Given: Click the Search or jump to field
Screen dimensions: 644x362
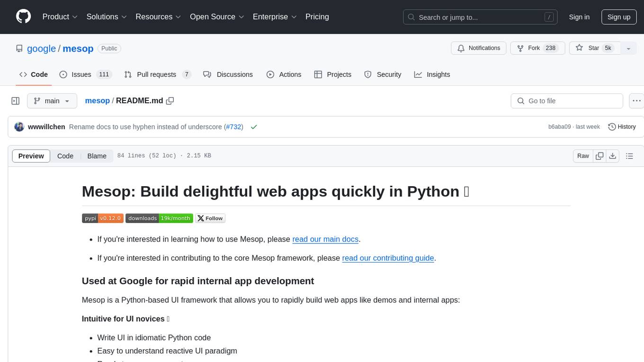Looking at the screenshot, I should click(480, 17).
